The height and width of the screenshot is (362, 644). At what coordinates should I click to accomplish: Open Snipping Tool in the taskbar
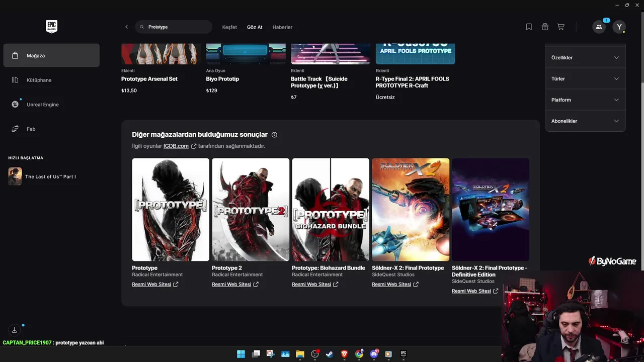tap(270, 354)
